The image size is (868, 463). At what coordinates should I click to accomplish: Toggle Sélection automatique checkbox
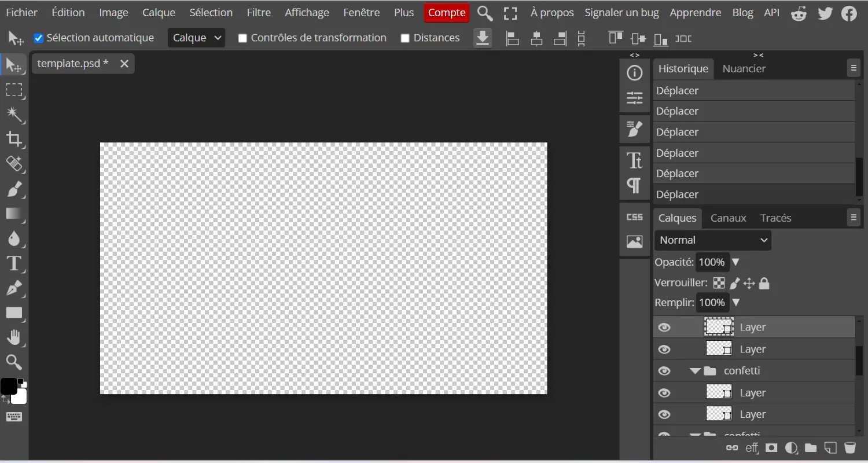[39, 38]
